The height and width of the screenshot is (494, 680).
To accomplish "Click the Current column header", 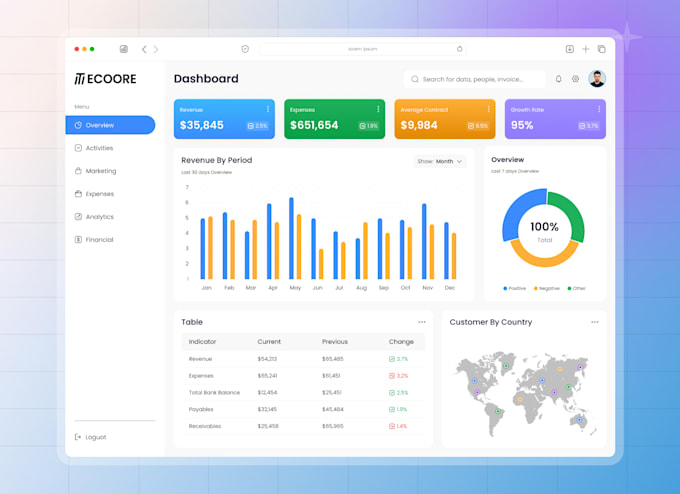I will pos(269,342).
